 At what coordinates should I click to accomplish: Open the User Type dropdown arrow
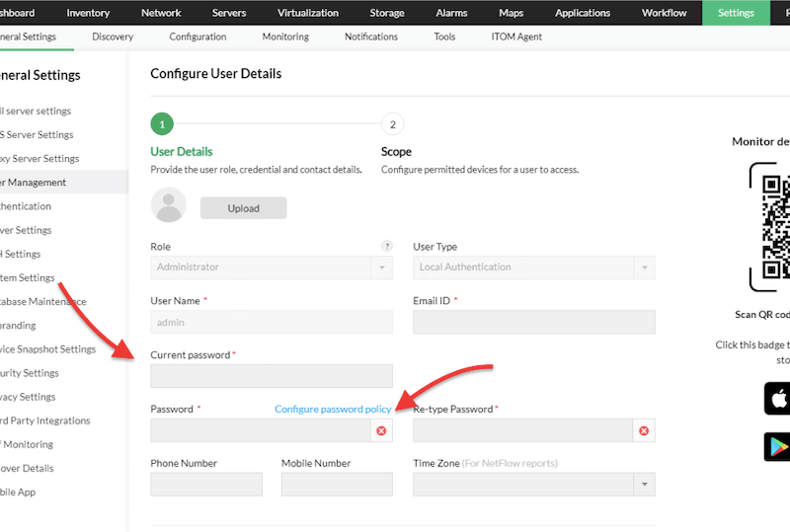pos(645,267)
